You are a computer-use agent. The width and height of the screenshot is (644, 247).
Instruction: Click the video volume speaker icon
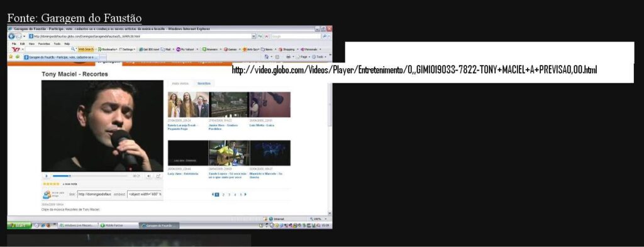pyautogui.click(x=148, y=176)
